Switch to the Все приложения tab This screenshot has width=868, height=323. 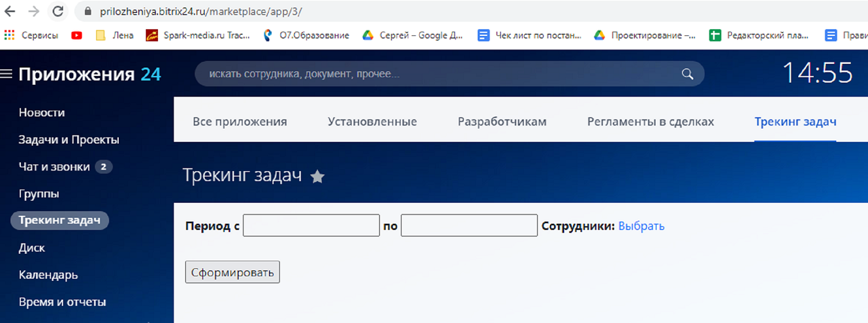(x=240, y=121)
